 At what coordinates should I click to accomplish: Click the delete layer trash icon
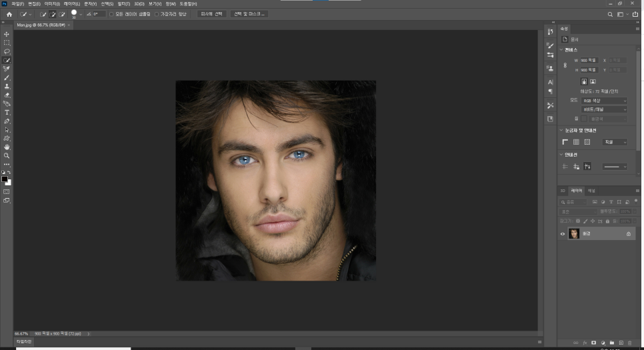pyautogui.click(x=629, y=343)
